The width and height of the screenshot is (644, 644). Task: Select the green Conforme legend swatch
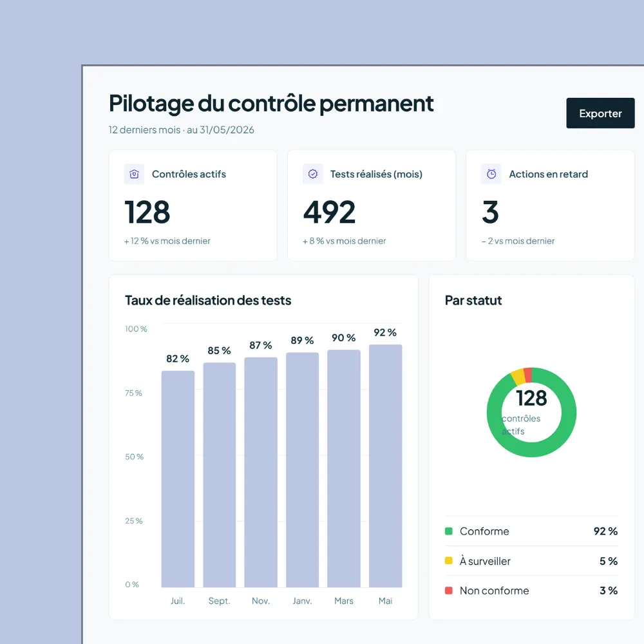(448, 531)
